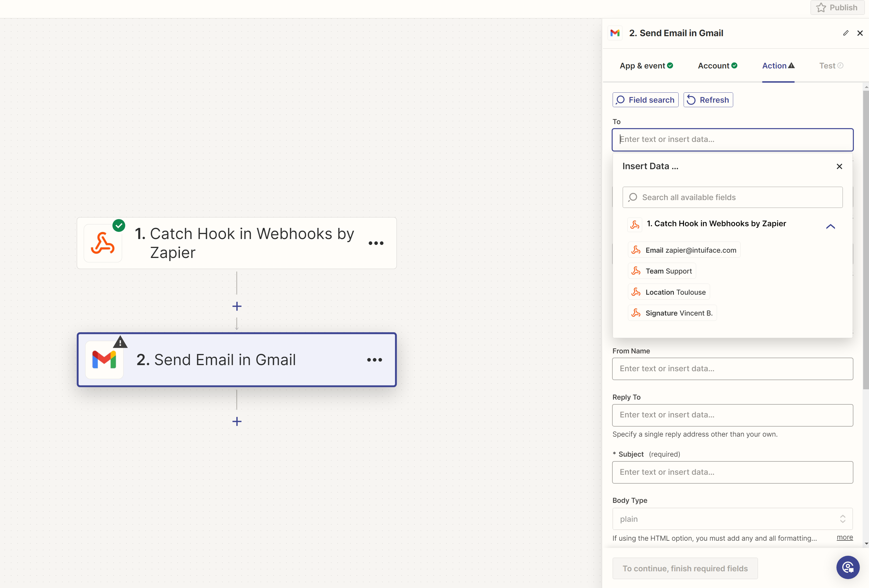Click the panel scrollbar down arrow
The height and width of the screenshot is (588, 869).
pyautogui.click(x=866, y=543)
